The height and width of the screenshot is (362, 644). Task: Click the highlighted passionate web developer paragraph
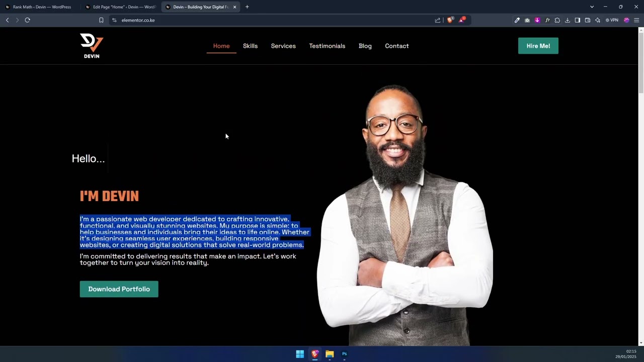pos(194,232)
